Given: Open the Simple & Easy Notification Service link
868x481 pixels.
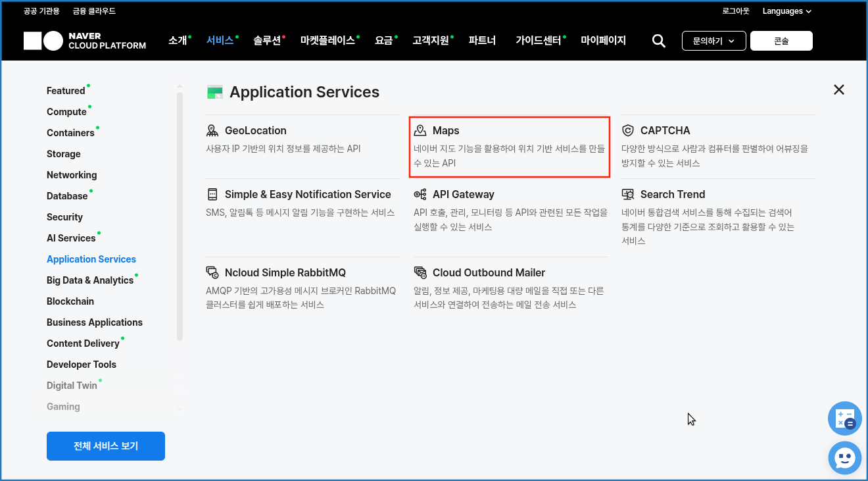Looking at the screenshot, I should tap(308, 194).
